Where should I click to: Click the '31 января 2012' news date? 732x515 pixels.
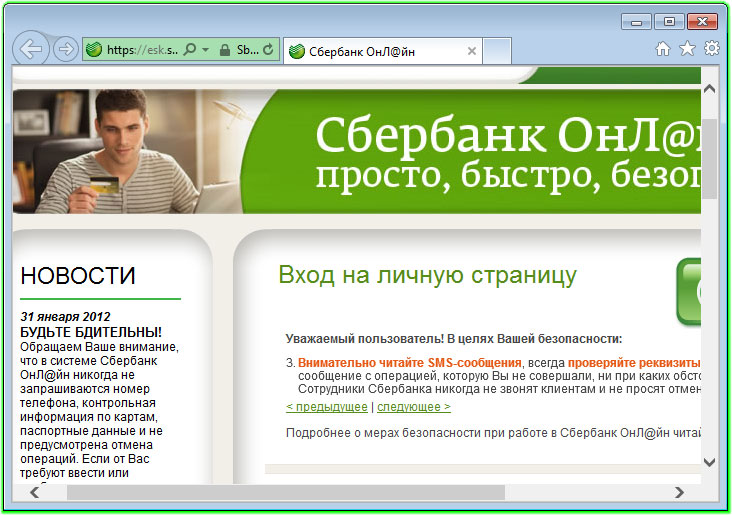pos(65,317)
